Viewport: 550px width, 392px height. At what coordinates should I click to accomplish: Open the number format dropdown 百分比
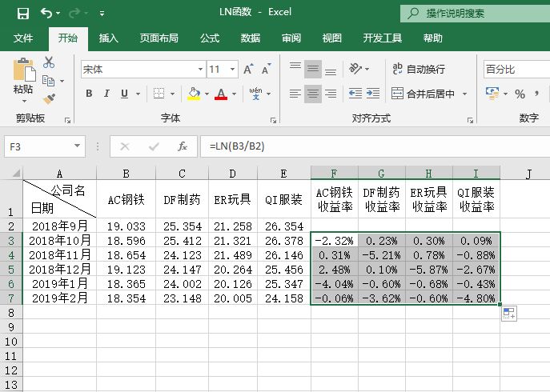[x=515, y=70]
